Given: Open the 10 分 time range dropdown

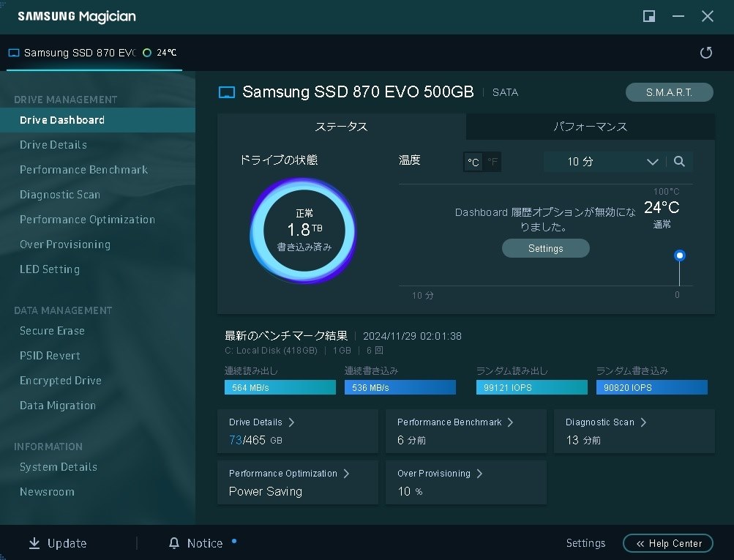Looking at the screenshot, I should tap(606, 162).
